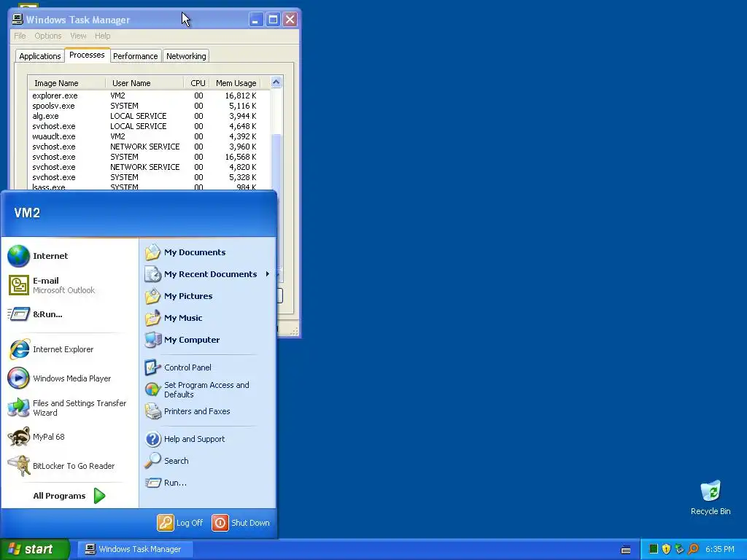Click the Windows Task Manager taskbar button
This screenshot has height=560, width=747.
[x=135, y=549]
